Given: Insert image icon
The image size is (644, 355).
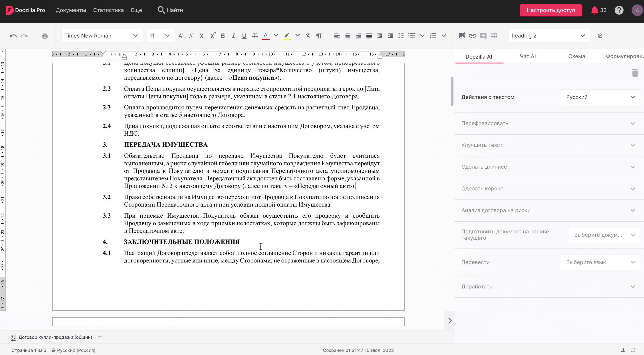Looking at the screenshot, I should pos(462,35).
